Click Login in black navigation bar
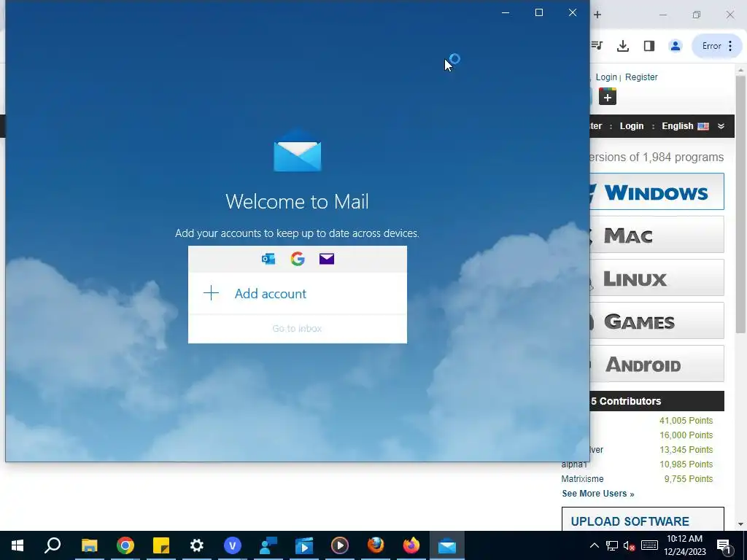747x560 pixels. coord(632,126)
